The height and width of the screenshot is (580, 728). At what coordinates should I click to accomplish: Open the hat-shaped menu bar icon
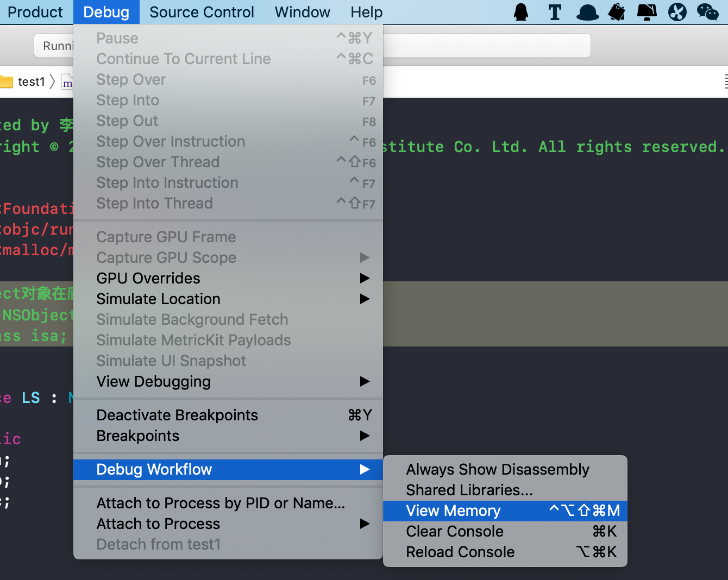tap(587, 12)
